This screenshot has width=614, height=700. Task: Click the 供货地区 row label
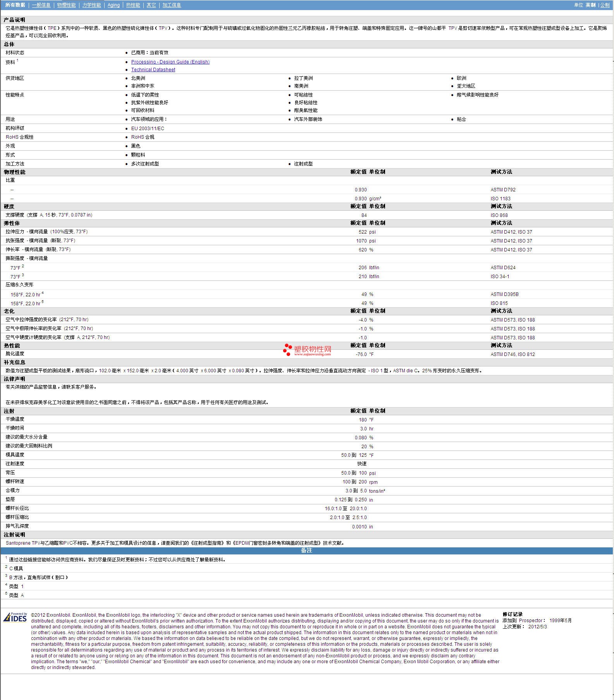15,78
